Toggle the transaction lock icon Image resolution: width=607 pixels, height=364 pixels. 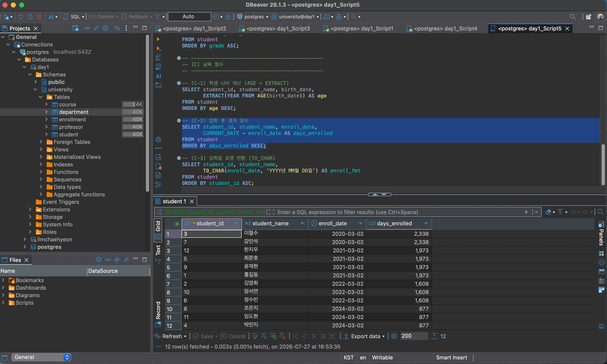(x=228, y=17)
